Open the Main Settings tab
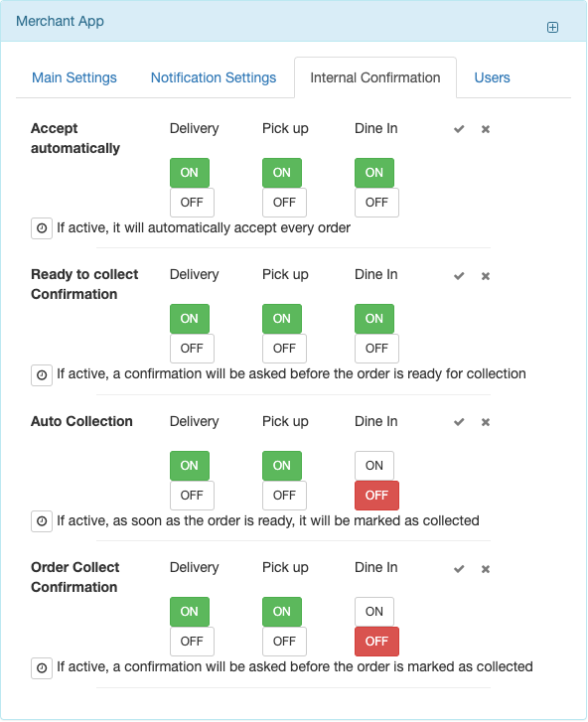 click(x=74, y=77)
